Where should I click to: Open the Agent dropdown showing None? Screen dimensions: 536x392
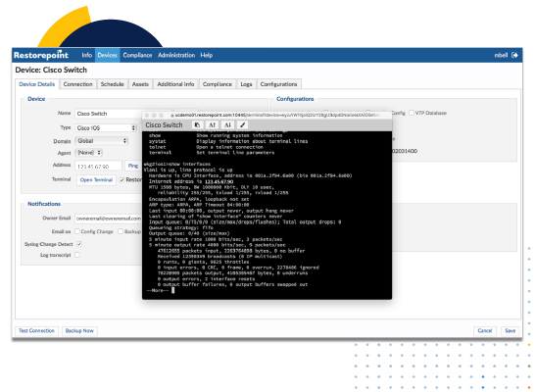coord(88,153)
